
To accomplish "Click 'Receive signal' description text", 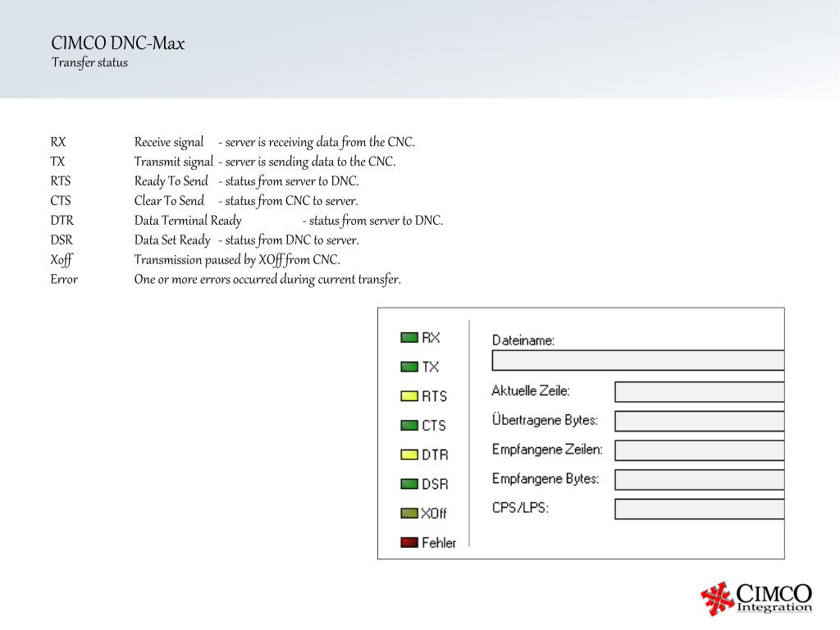I will (169, 143).
